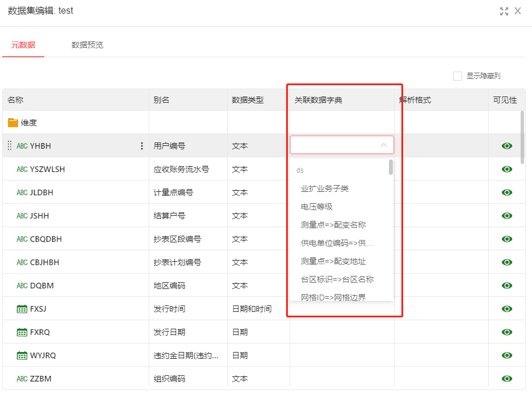Collapse the 关联数据字典 dropdown via arrow
The height and width of the screenshot is (394, 532).
(x=384, y=145)
